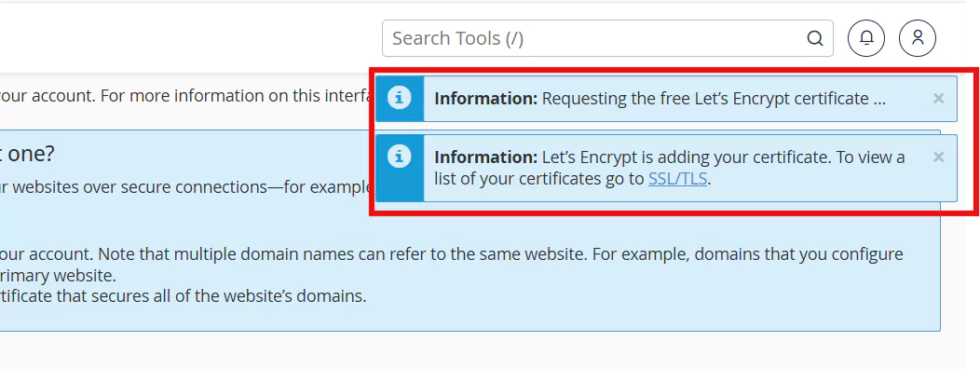The height and width of the screenshot is (369, 980).
Task: Dismiss the Requesting Let's Encrypt certificate notification
Action: [x=938, y=98]
